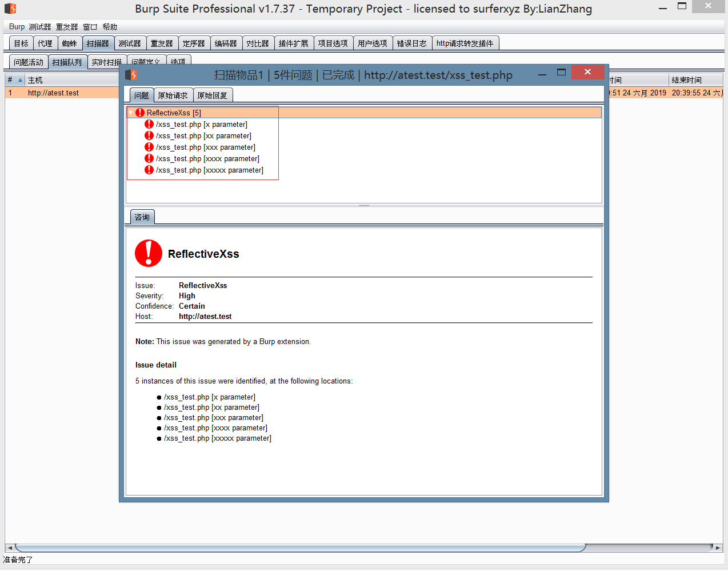This screenshot has height=571, width=728.
Task: Select the http://atest.test scan queue row
Action: 63,93
